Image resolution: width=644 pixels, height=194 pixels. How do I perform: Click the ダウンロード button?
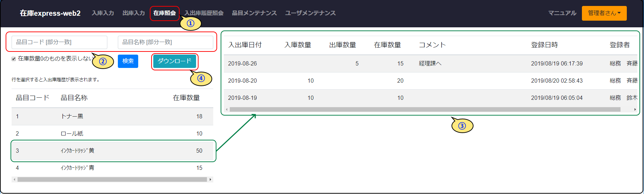click(x=174, y=61)
